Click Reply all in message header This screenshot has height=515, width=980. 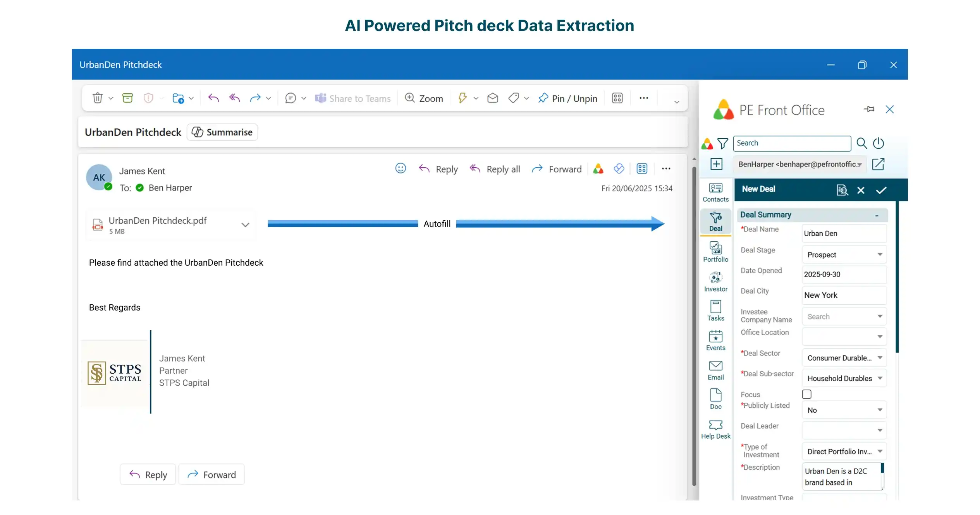[x=495, y=169]
